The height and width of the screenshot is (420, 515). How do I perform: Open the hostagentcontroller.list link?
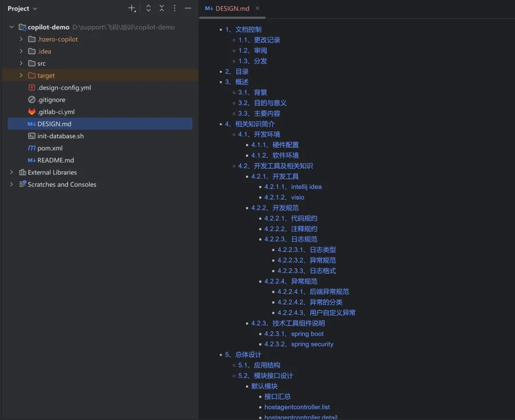tap(297, 407)
